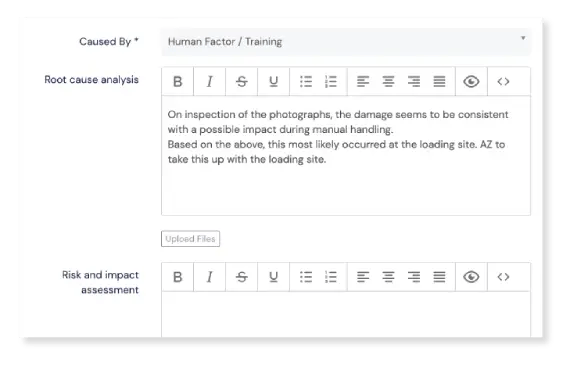This screenshot has height=369, width=570.
Task: Toggle preview eye in Root cause analysis toolbar
Action: pos(471,81)
